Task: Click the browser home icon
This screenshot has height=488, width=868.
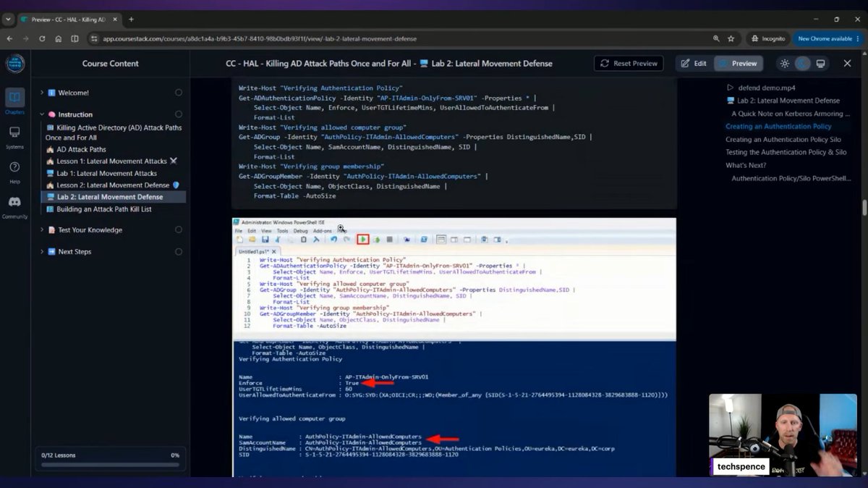Action: (x=58, y=38)
